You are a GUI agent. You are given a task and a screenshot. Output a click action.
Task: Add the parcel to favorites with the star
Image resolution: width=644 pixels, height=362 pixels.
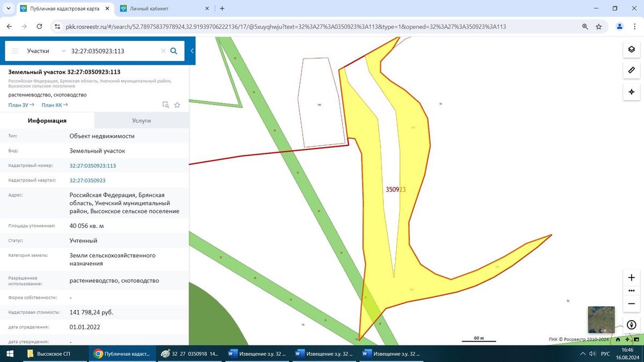pyautogui.click(x=177, y=105)
